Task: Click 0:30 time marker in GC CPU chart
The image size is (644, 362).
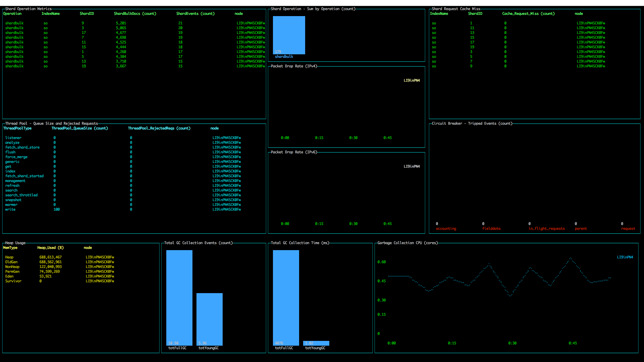Action: pyautogui.click(x=512, y=343)
